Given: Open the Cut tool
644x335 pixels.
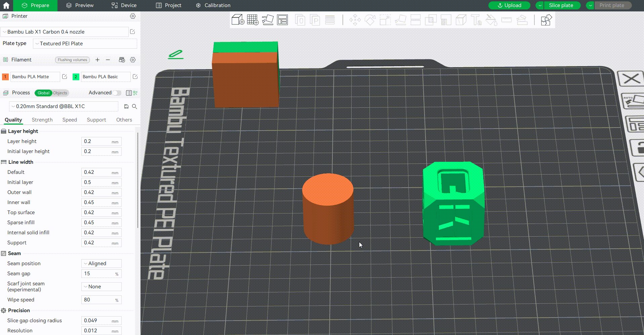Looking at the screenshot, I should (x=415, y=20).
